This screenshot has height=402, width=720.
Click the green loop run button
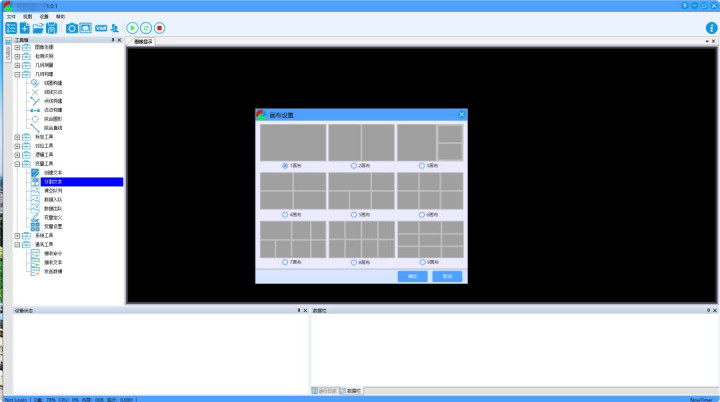[x=146, y=28]
